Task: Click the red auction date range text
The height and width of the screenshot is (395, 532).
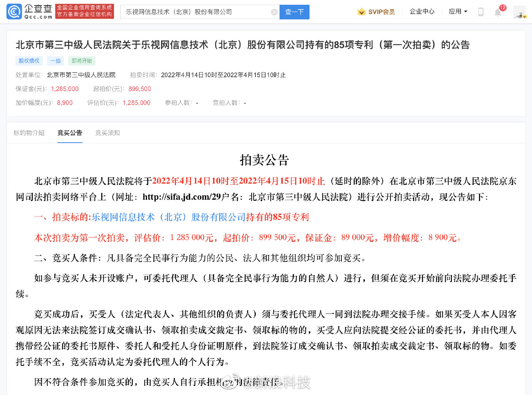Action: pyautogui.click(x=239, y=181)
